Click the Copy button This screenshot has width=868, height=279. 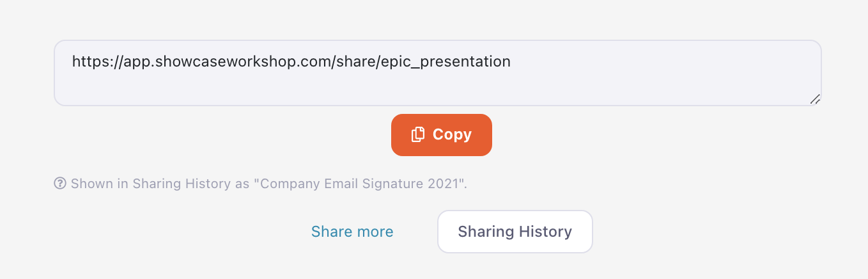441,135
